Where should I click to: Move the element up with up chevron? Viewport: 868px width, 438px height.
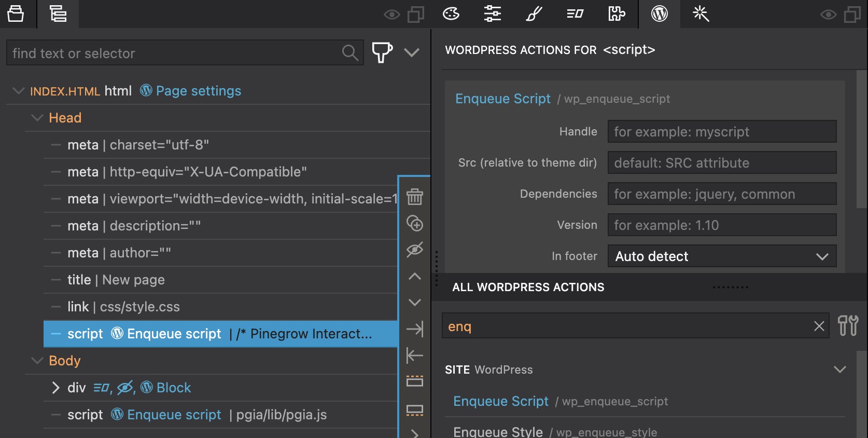pos(414,276)
